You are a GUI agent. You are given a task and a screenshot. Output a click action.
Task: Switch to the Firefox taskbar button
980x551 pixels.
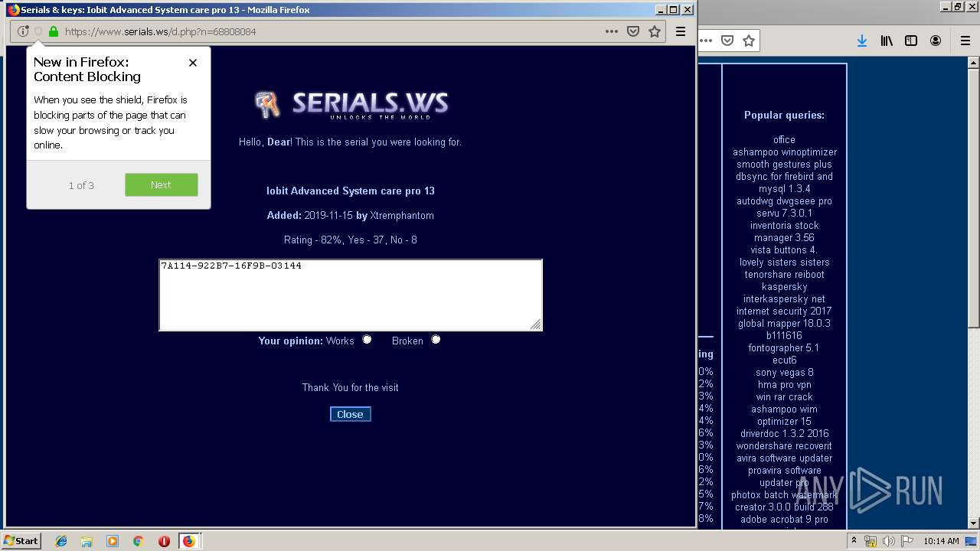[x=189, y=541]
